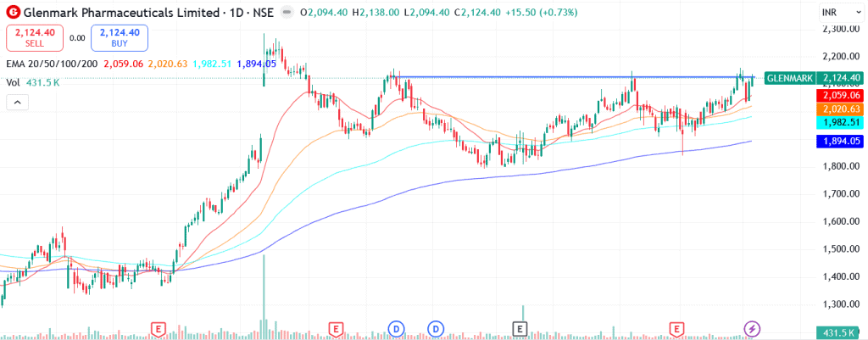868x340 pixels.
Task: Click the first red earnings E marker
Action: click(157, 328)
